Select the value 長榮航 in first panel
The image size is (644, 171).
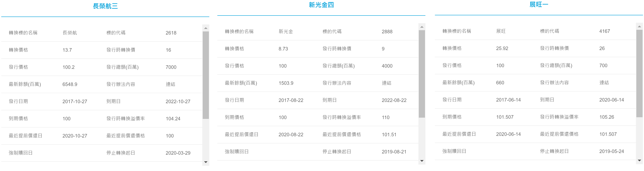(x=70, y=33)
